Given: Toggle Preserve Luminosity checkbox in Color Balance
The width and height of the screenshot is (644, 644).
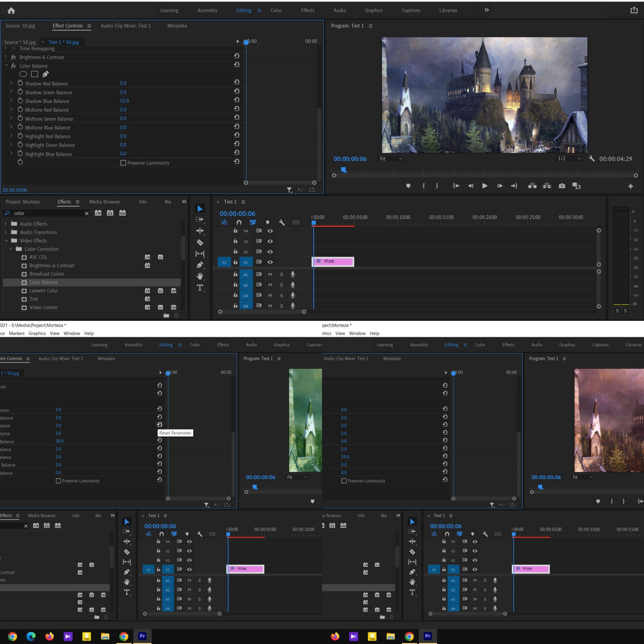Looking at the screenshot, I should point(122,162).
